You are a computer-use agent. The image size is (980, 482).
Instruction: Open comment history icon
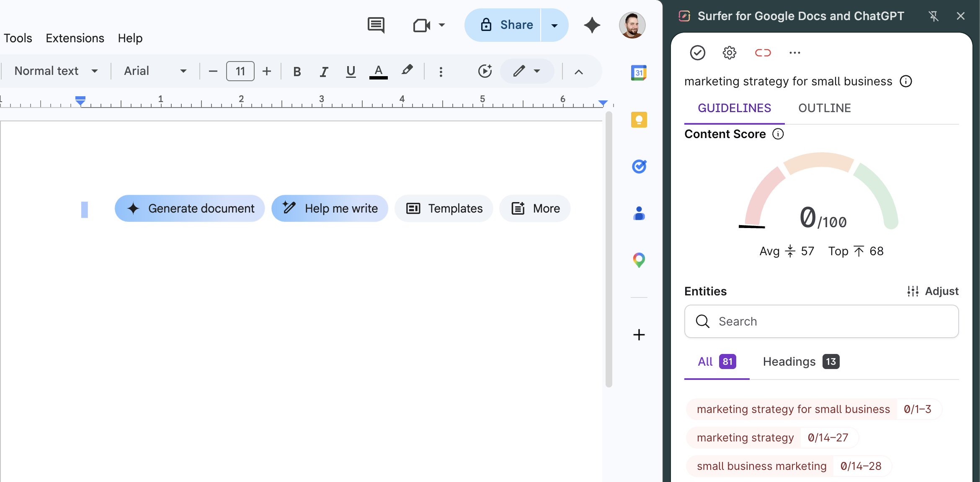[376, 25]
